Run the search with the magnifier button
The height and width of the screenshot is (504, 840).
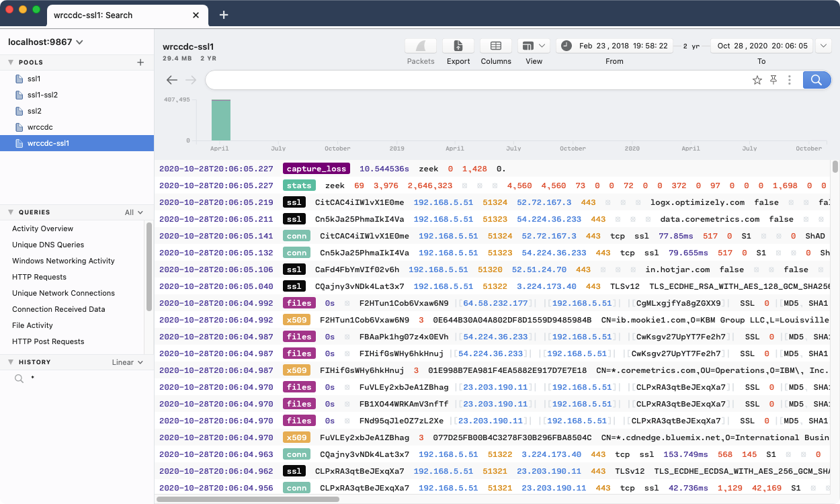click(x=816, y=79)
